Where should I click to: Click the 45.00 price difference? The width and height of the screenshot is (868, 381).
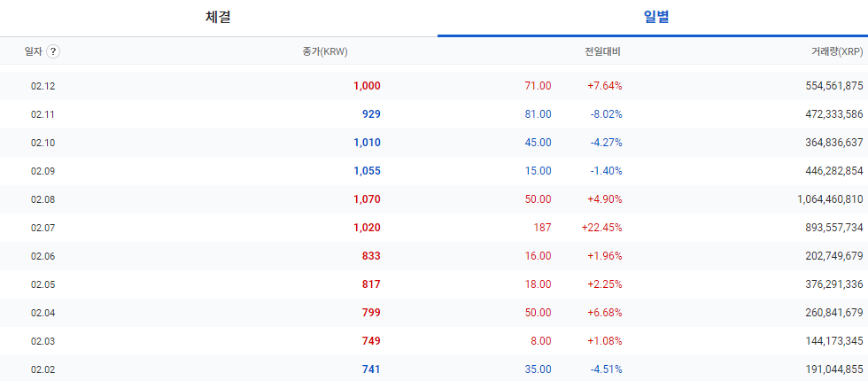(538, 143)
